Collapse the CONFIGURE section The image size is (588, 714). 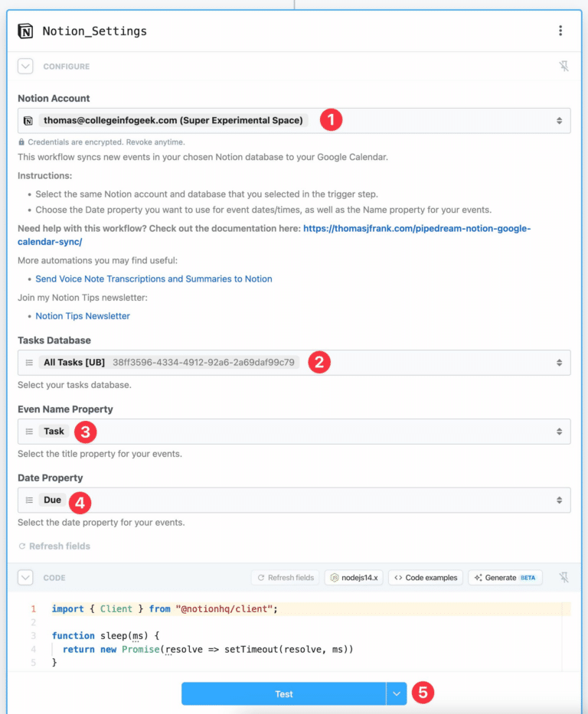point(24,67)
